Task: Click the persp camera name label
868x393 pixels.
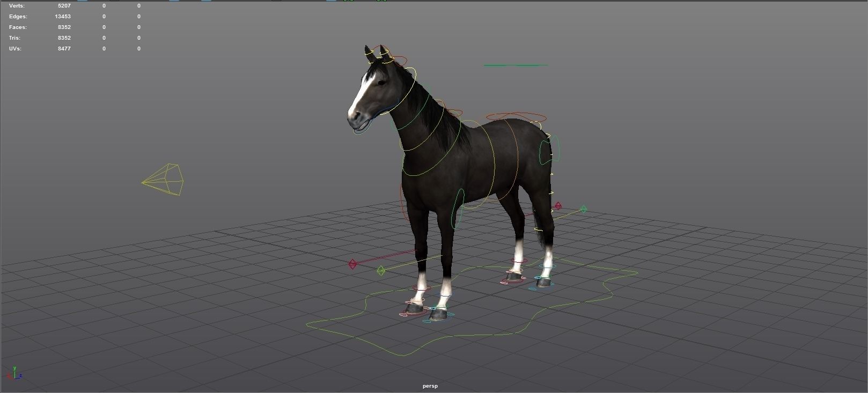Action: pos(430,386)
